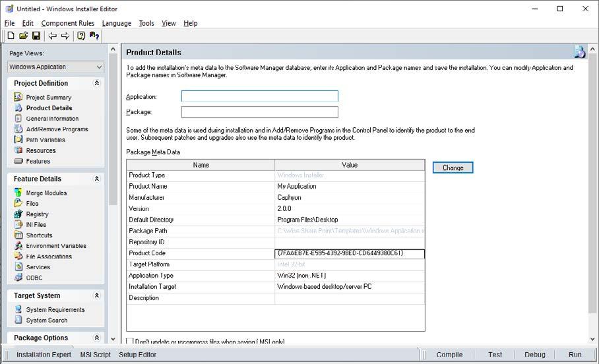Select the Installation Target value cell
The width and height of the screenshot is (599, 364).
pyautogui.click(x=350, y=286)
